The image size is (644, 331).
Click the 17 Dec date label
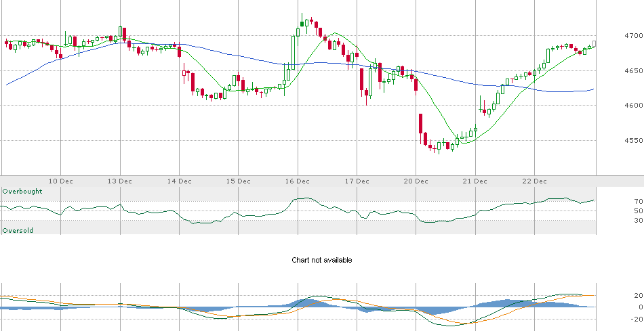tap(357, 181)
